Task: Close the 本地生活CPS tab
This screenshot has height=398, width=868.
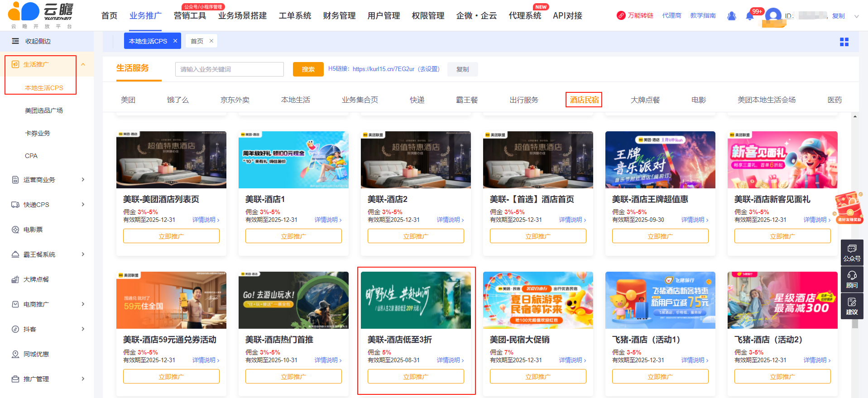Action: (175, 41)
